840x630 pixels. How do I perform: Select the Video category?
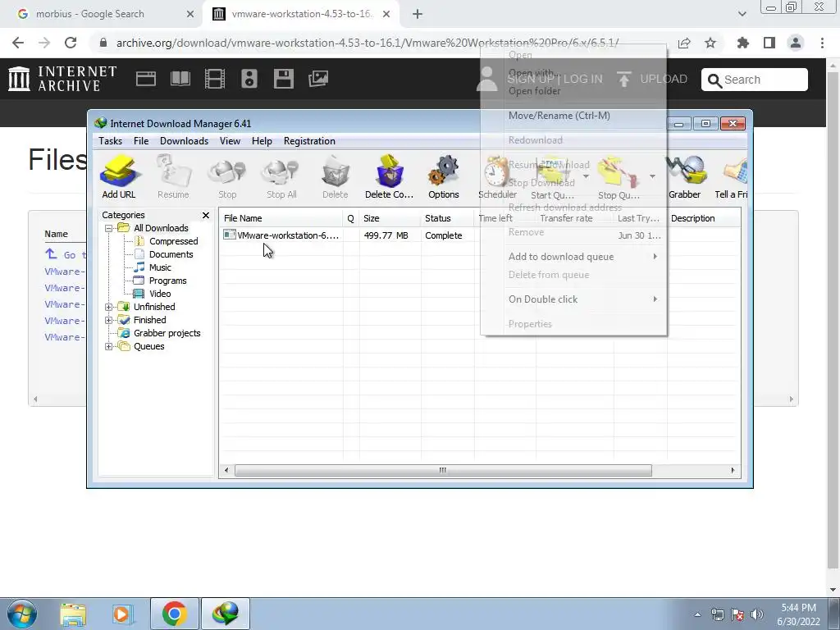point(160,294)
